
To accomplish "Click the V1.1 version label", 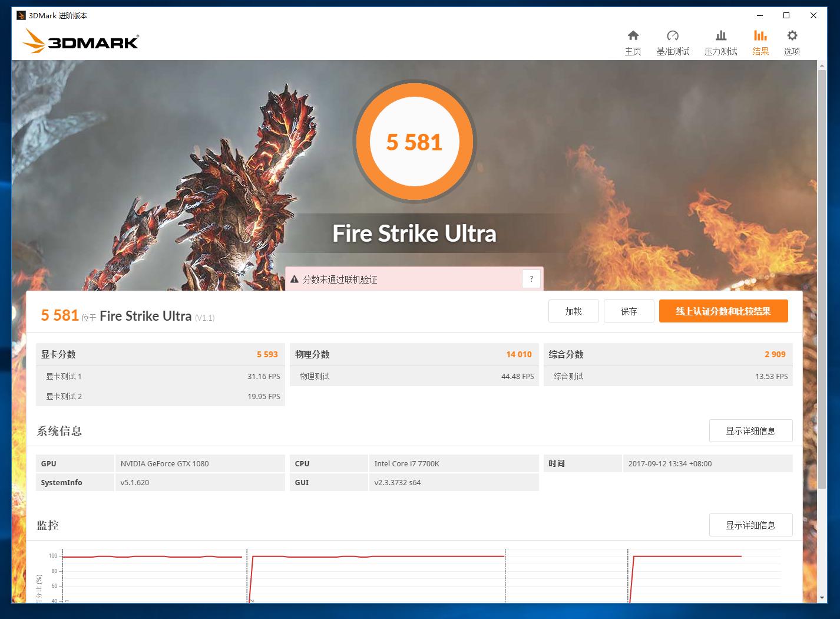I will tap(204, 318).
